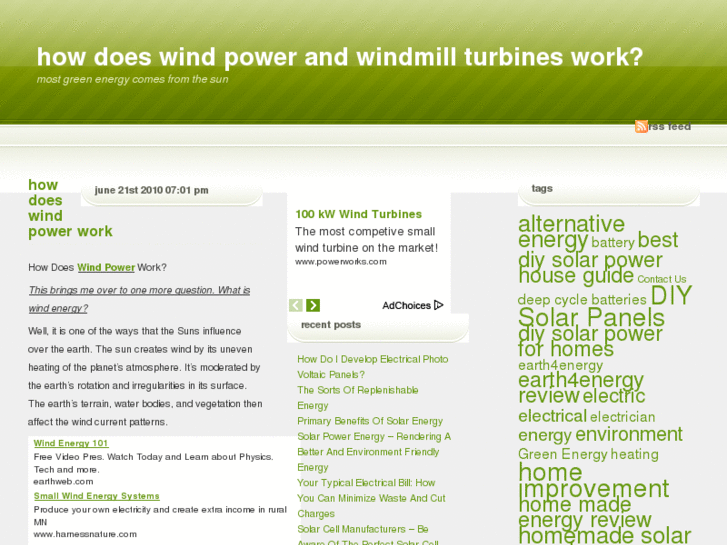Open the site title 'how does wind power and windmill turbines work?'

(x=340, y=57)
